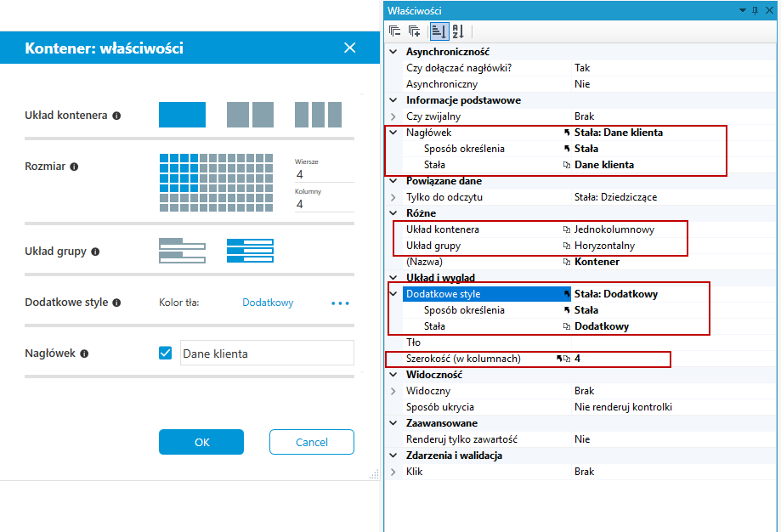Click info icon beside Nagłówek label in dialog

point(84,354)
